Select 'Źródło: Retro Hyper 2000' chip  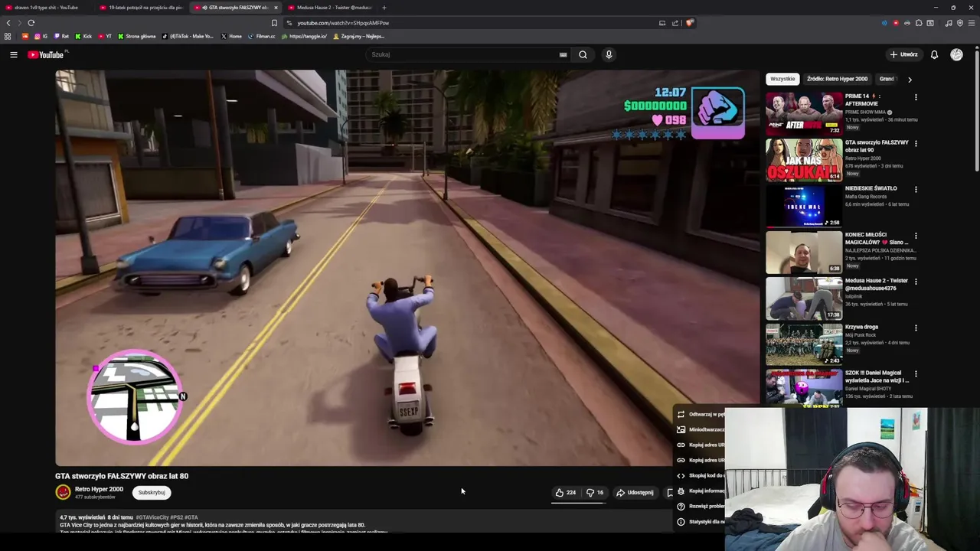[837, 79]
